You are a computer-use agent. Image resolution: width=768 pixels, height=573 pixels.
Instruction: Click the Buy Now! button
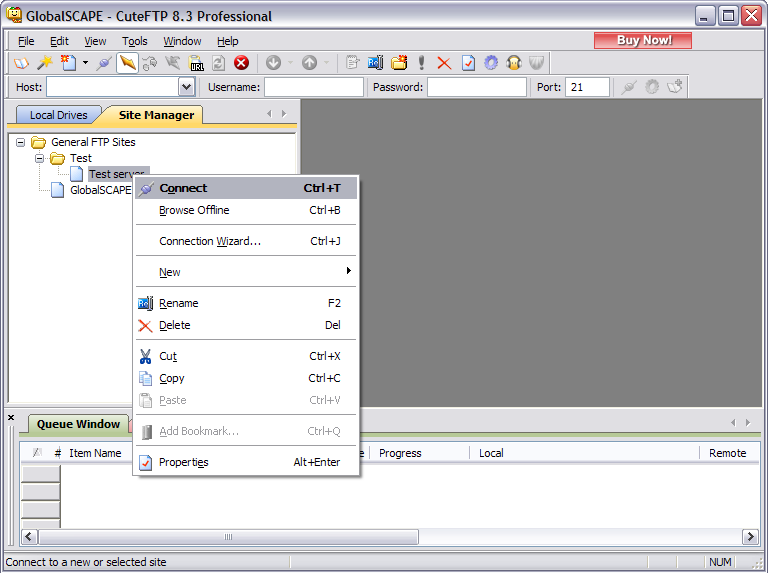coord(643,40)
